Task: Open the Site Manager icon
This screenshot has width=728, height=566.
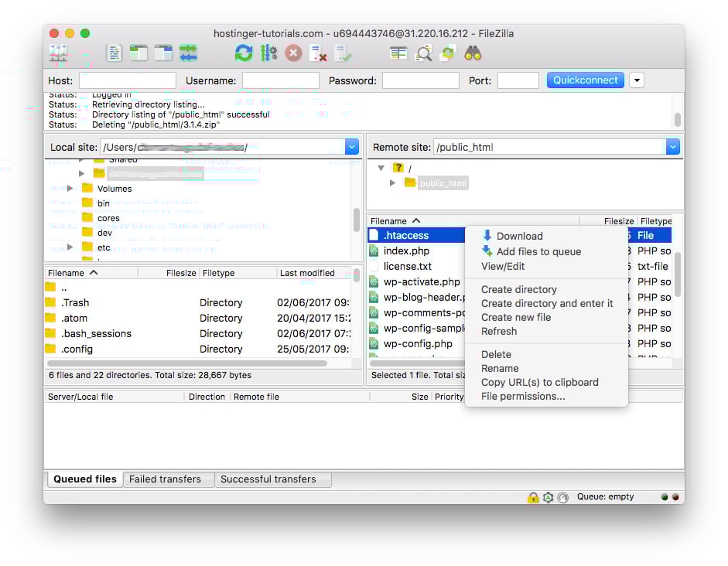Action: [x=59, y=53]
